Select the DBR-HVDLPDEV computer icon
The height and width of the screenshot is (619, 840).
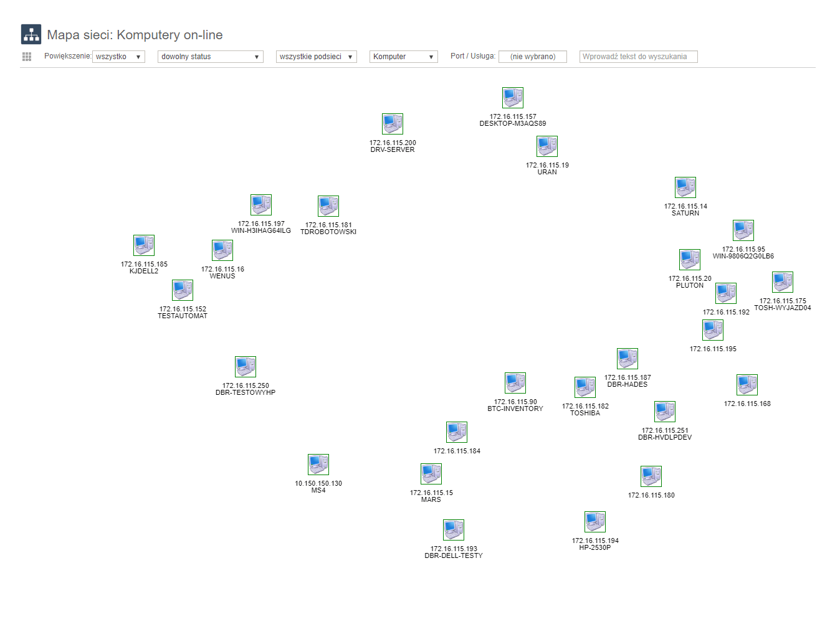tap(665, 412)
